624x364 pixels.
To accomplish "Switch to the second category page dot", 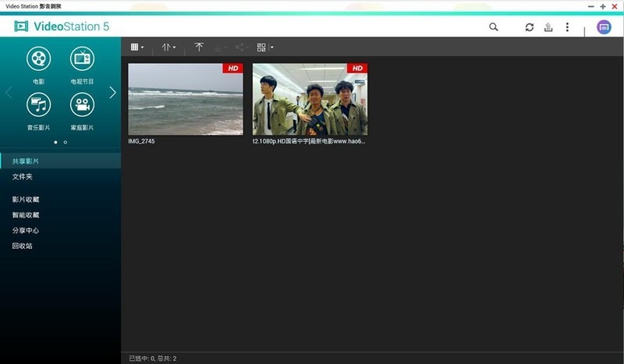I will pyautogui.click(x=66, y=143).
